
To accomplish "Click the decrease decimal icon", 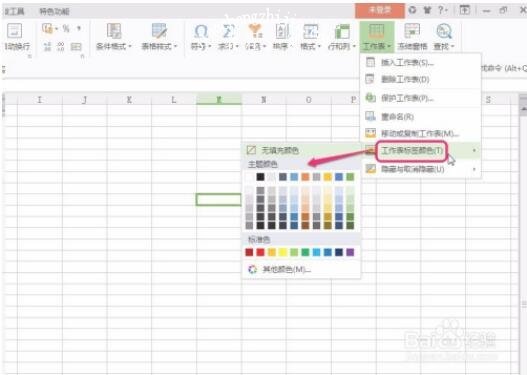I will (x=60, y=46).
